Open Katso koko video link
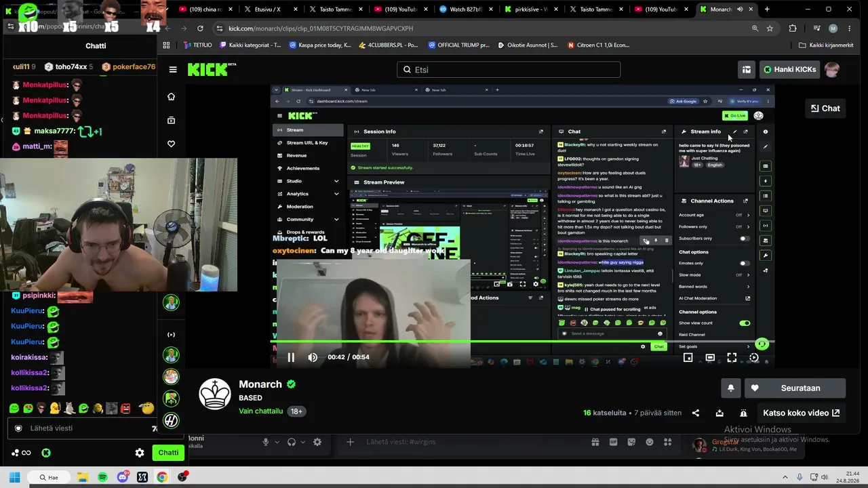The image size is (868, 488). (x=801, y=413)
